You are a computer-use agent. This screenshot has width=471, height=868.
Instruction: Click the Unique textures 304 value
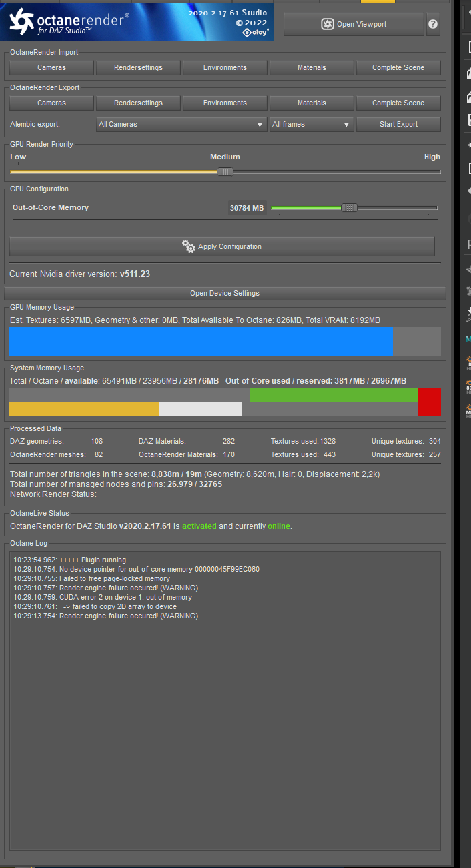pos(434,441)
